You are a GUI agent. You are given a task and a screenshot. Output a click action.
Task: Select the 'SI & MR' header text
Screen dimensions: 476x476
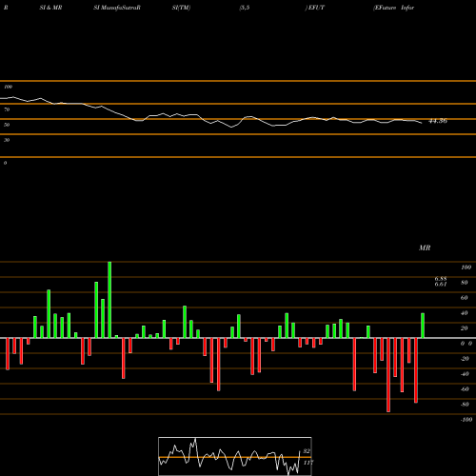pyautogui.click(x=50, y=8)
